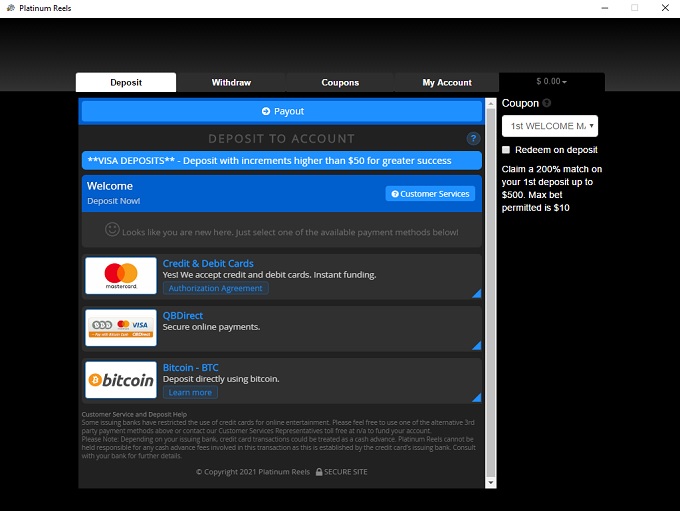Expand the Credit & Debit Cards corner arrow
Viewport: 680px width, 511px height.
click(x=476, y=293)
